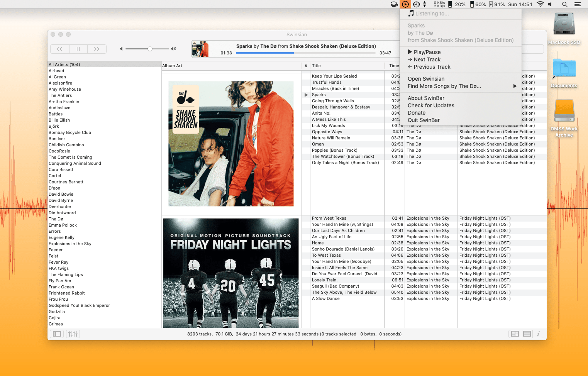Expand Find More Songs by The Dø submenu
Screen dimensions: 588x376
pos(461,86)
